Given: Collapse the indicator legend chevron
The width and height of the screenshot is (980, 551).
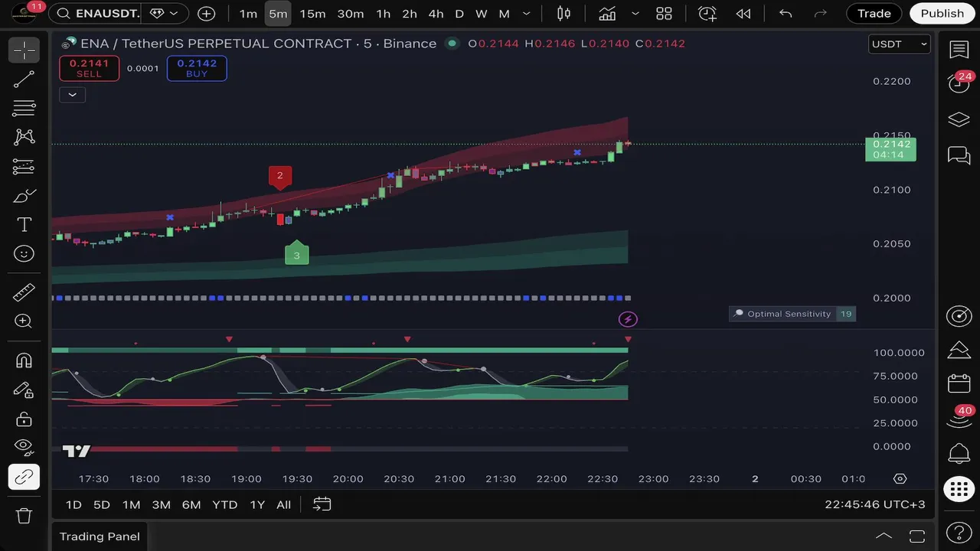Looking at the screenshot, I should [x=72, y=95].
